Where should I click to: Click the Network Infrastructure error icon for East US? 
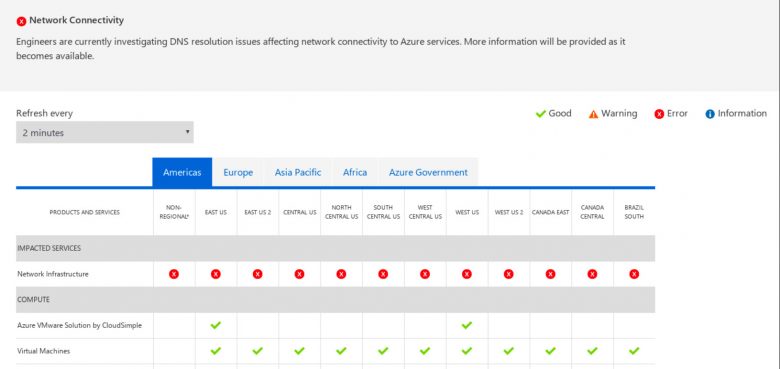coord(215,274)
